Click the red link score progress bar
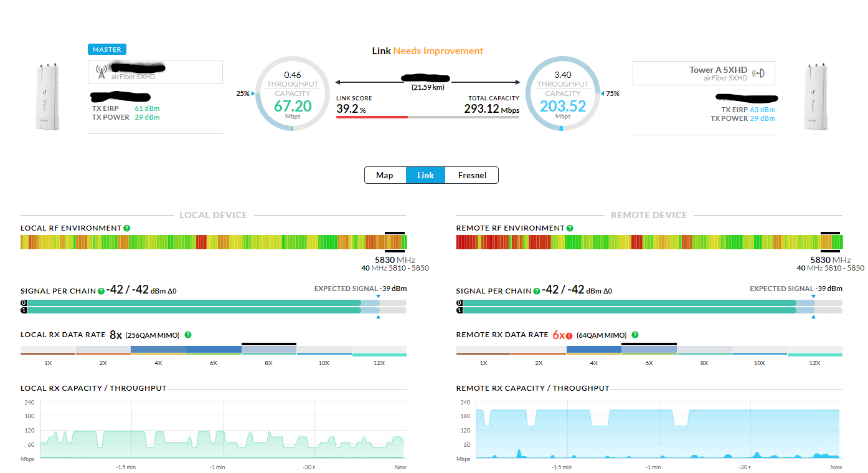Screen dimensions: 868x473 pyautogui.click(x=372, y=117)
